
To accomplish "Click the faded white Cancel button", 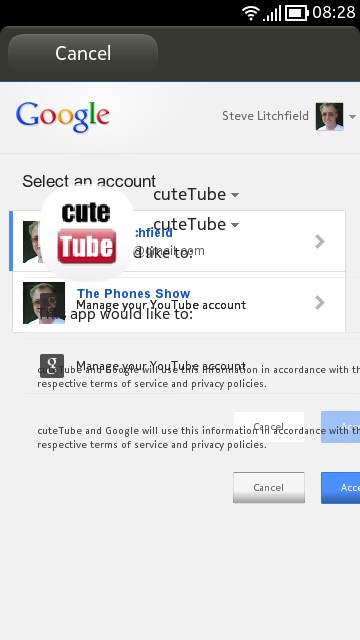I will tap(269, 427).
